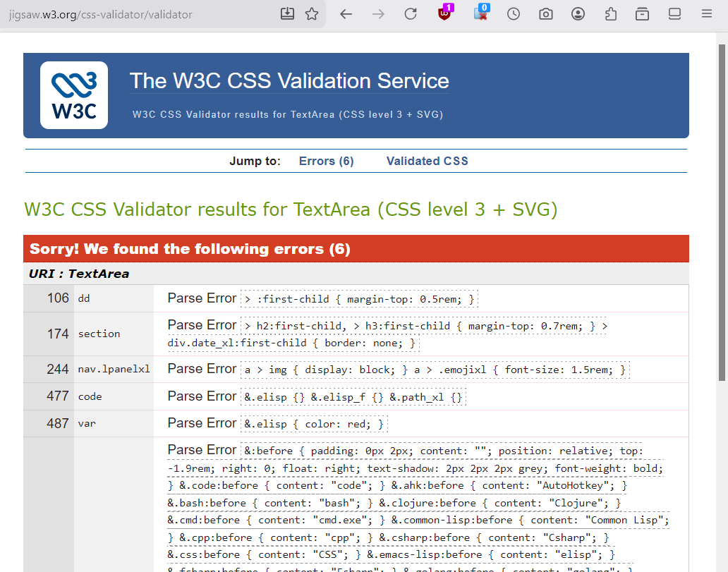This screenshot has height=572, width=728.
Task: Open the uBlock Origin shield extension icon
Action: pyautogui.click(x=445, y=13)
